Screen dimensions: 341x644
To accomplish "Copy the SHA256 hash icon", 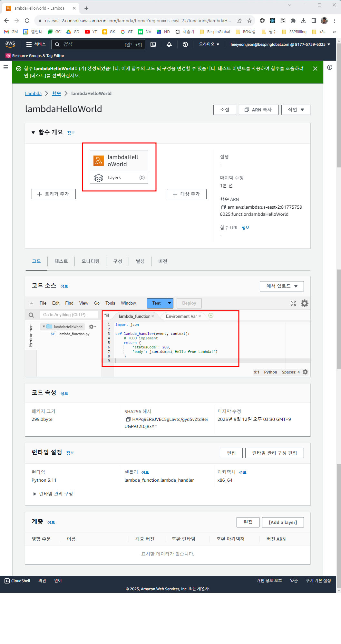I will coord(128,419).
